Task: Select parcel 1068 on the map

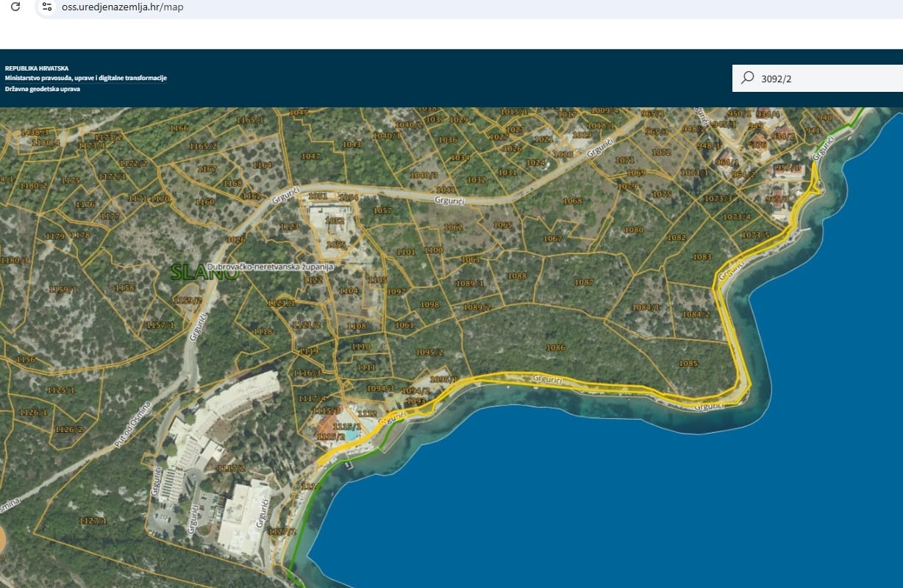Action: tap(572, 201)
